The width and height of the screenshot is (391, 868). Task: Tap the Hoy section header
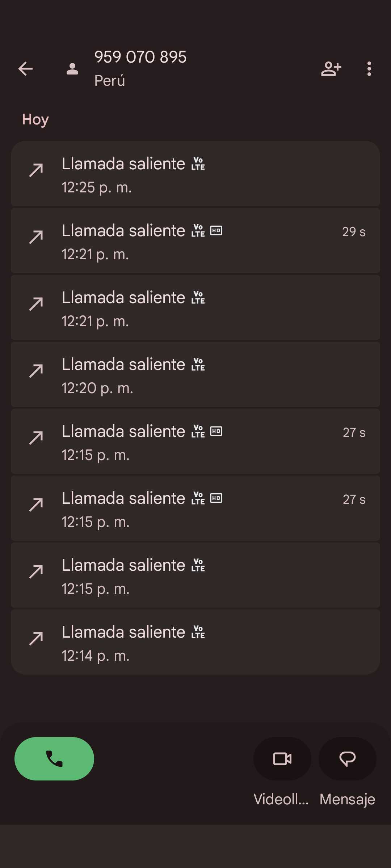pyautogui.click(x=35, y=119)
